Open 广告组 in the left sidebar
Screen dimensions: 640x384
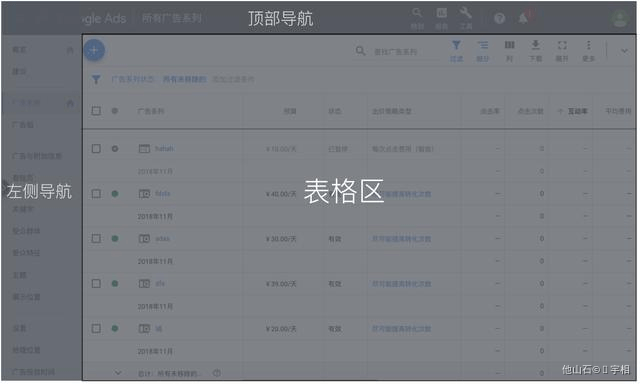(23, 124)
